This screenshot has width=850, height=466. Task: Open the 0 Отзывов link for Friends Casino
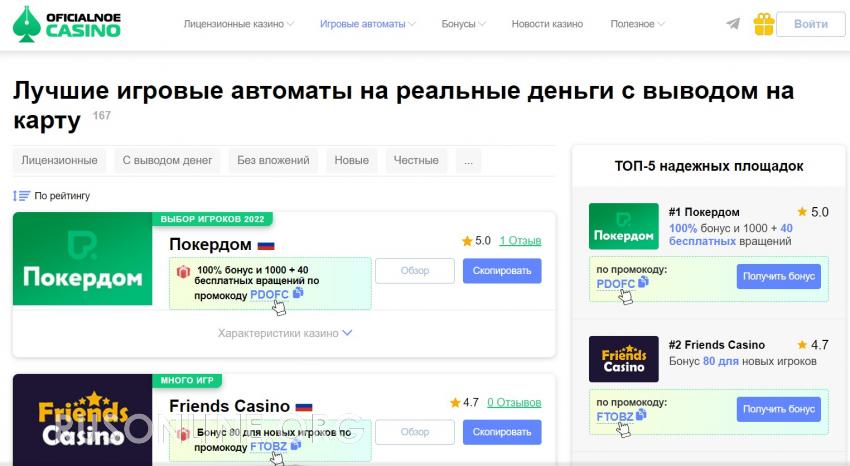[x=514, y=403]
